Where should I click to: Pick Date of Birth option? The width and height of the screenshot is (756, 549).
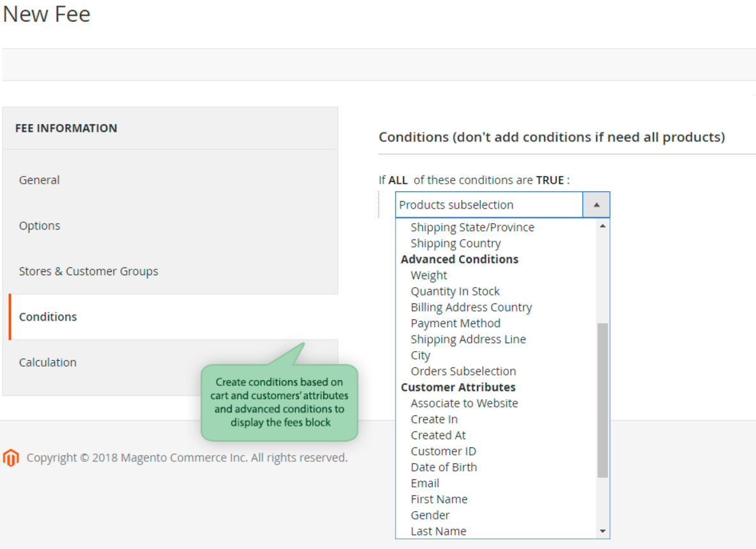click(x=444, y=467)
